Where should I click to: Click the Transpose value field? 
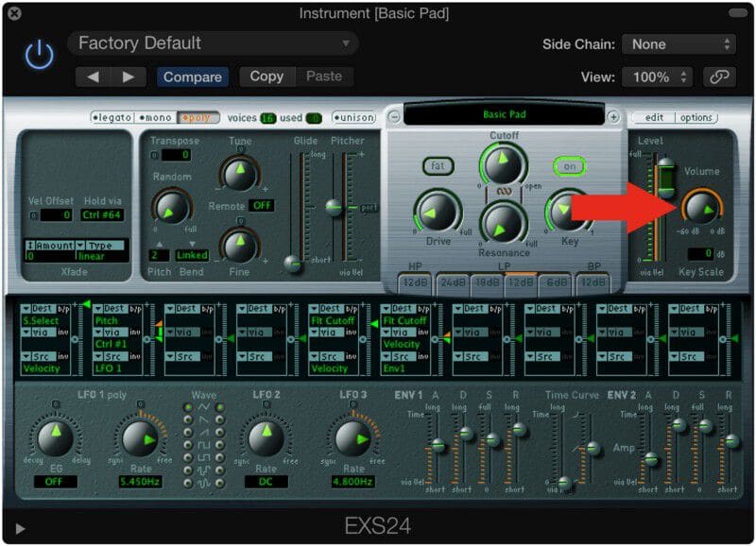(176, 155)
